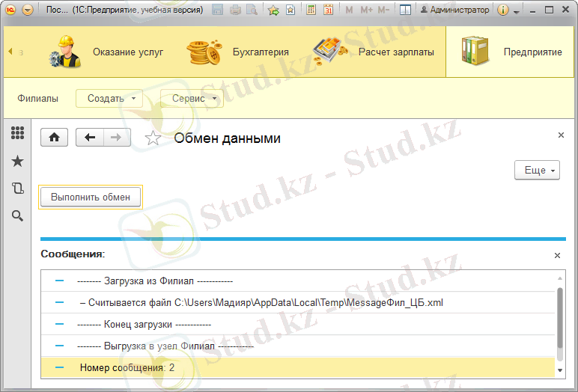Image resolution: width=578 pixels, height=392 pixels.
Task: Open Favorites star in side panel
Action: [x=17, y=161]
